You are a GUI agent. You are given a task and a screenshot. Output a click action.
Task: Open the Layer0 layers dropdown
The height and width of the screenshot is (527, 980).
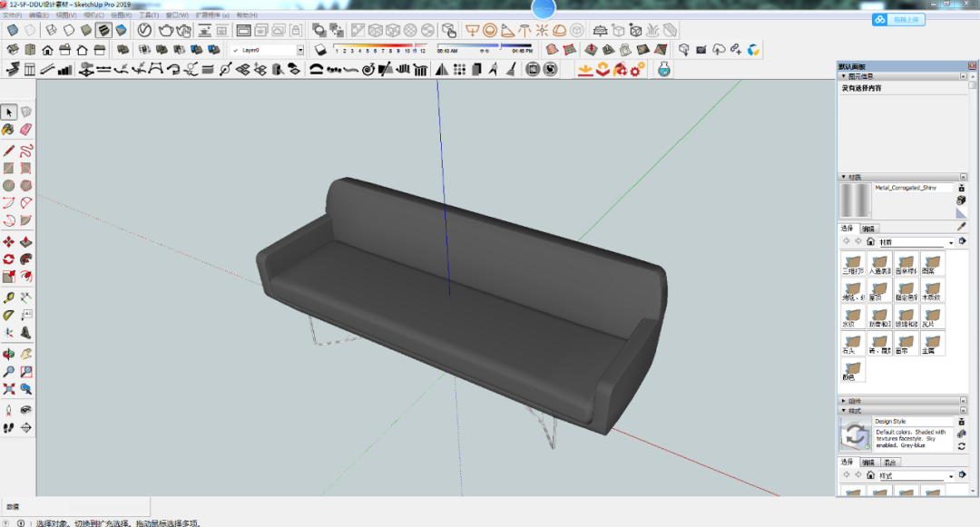pyautogui.click(x=300, y=49)
